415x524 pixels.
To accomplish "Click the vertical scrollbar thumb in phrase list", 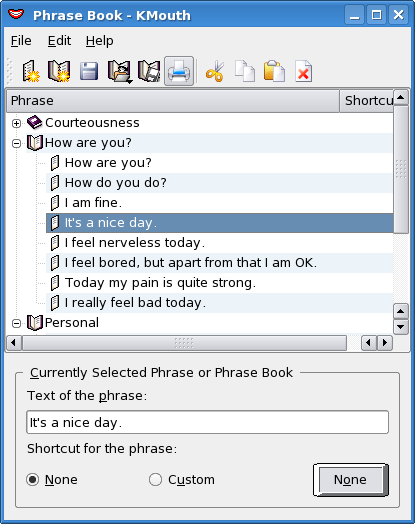I will (x=401, y=169).
